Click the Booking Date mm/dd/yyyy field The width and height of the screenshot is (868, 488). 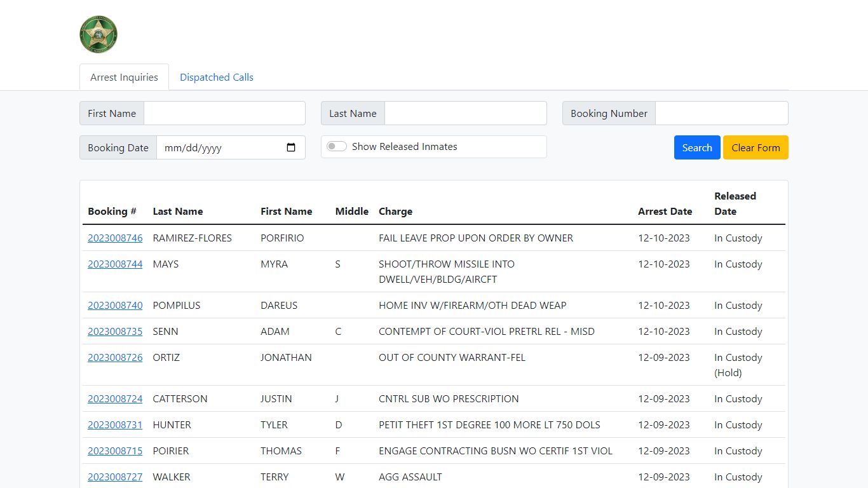(x=231, y=147)
